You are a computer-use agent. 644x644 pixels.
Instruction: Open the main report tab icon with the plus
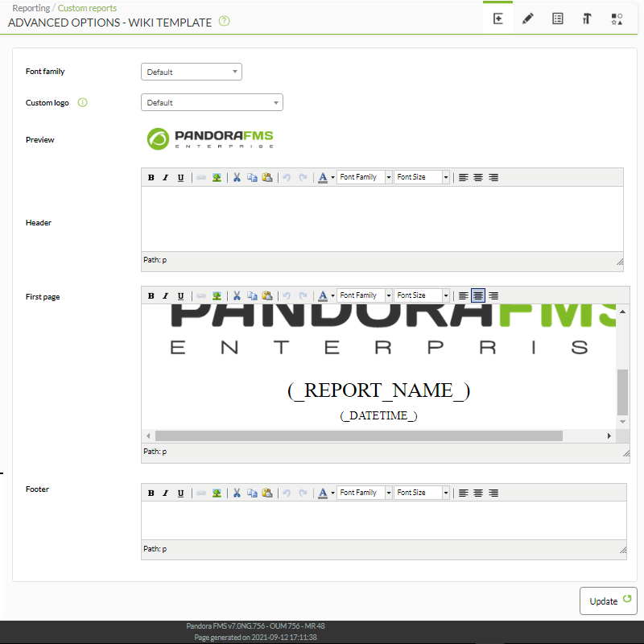(x=497, y=19)
